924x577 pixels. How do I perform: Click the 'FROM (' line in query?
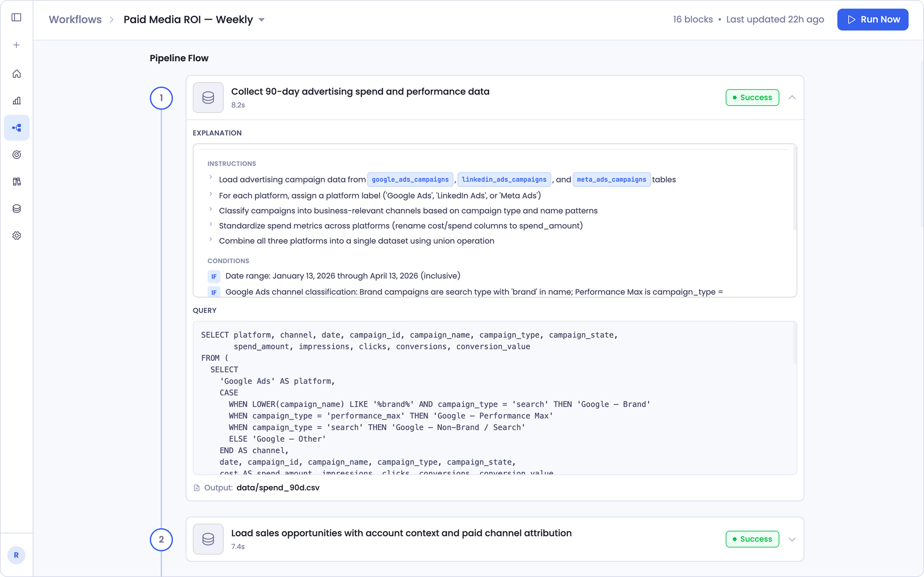click(x=215, y=358)
